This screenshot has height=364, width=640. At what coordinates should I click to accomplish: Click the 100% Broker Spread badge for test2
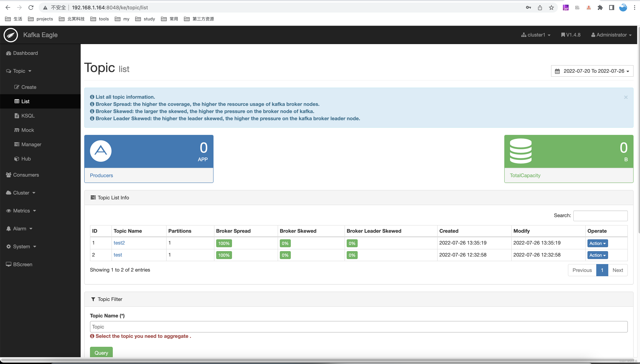224,243
